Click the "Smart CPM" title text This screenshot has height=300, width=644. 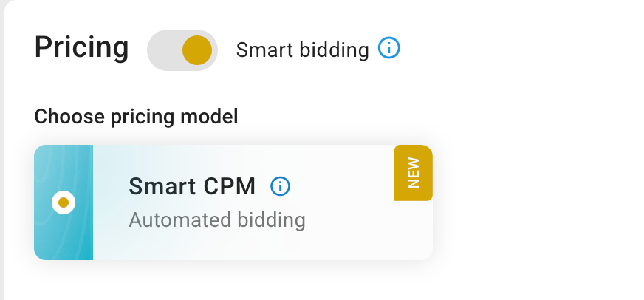(x=192, y=187)
